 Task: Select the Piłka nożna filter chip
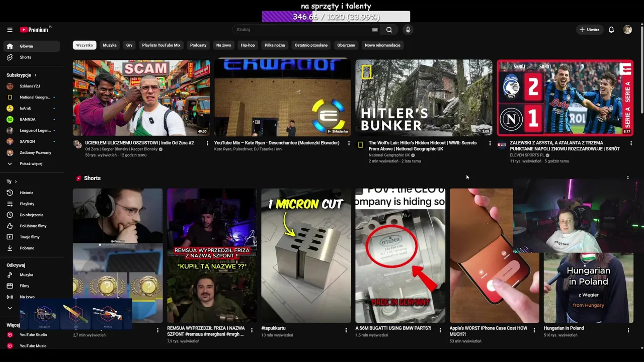click(x=275, y=45)
